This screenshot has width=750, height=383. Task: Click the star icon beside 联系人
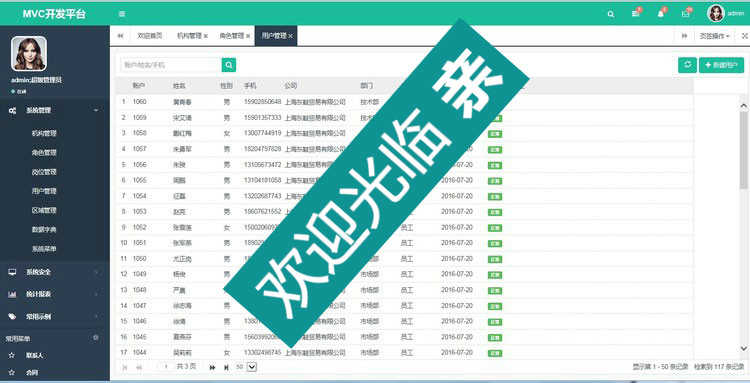click(x=12, y=355)
